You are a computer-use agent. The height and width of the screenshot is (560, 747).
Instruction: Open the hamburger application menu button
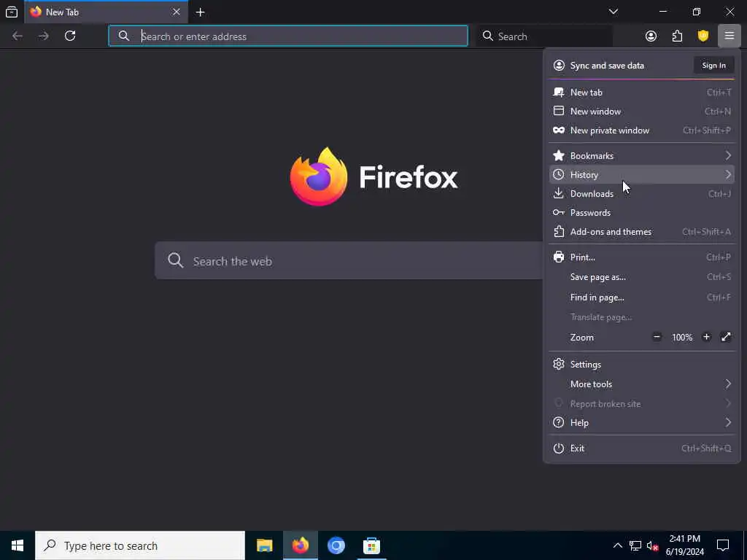coord(729,36)
